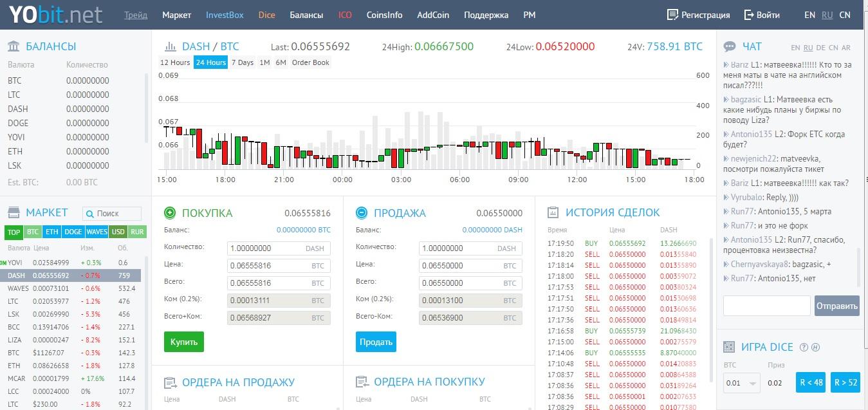Open InvestBox in the top menu
This screenshot has width=868, height=410.
click(x=225, y=15)
